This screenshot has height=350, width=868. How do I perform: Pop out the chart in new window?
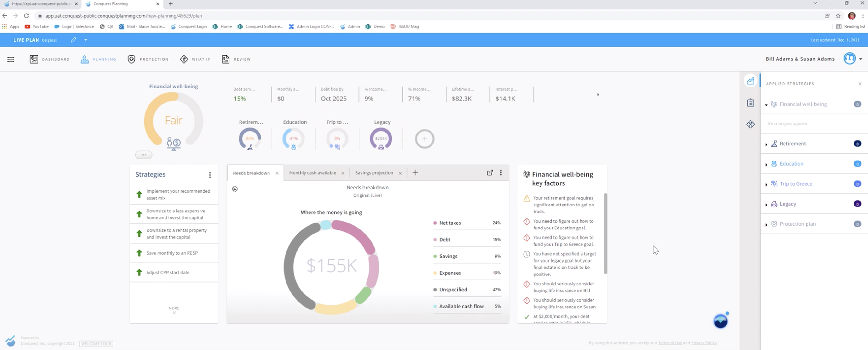[x=489, y=173]
